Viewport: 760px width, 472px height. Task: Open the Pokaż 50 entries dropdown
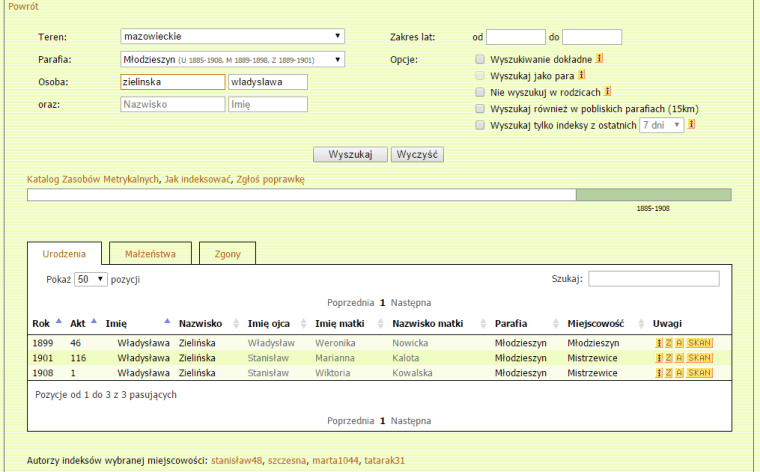click(90, 279)
